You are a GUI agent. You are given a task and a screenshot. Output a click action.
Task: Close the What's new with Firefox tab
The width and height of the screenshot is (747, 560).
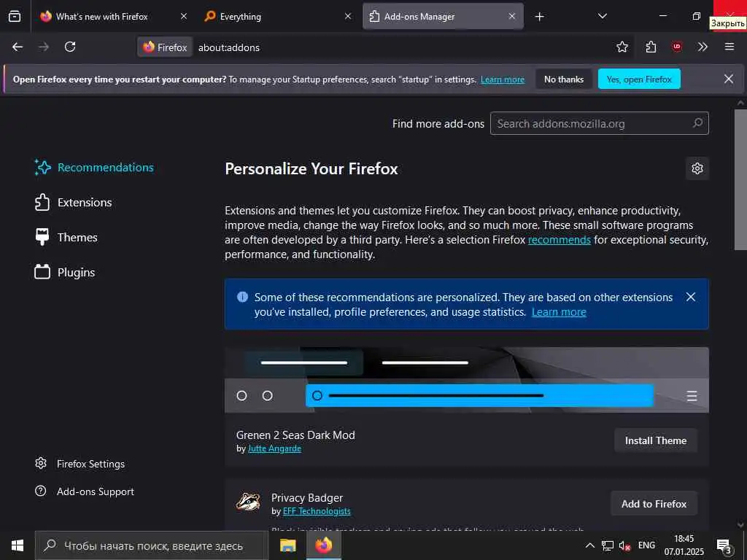click(184, 16)
